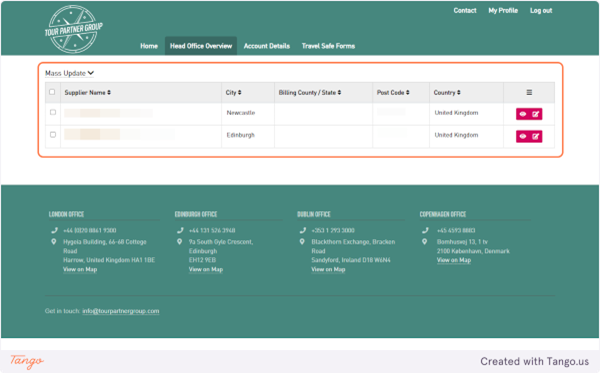Click the Tango logo in the footer
This screenshot has width=600, height=373.
27,361
